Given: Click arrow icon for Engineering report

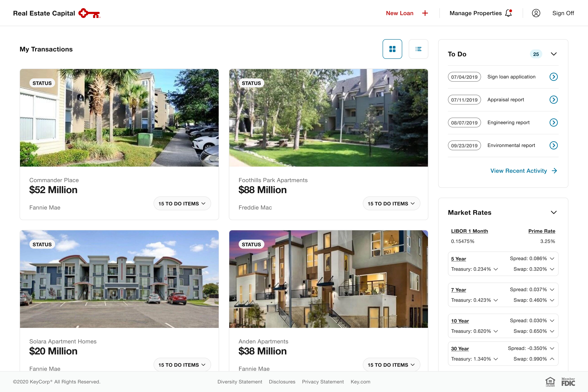Looking at the screenshot, I should click(553, 122).
